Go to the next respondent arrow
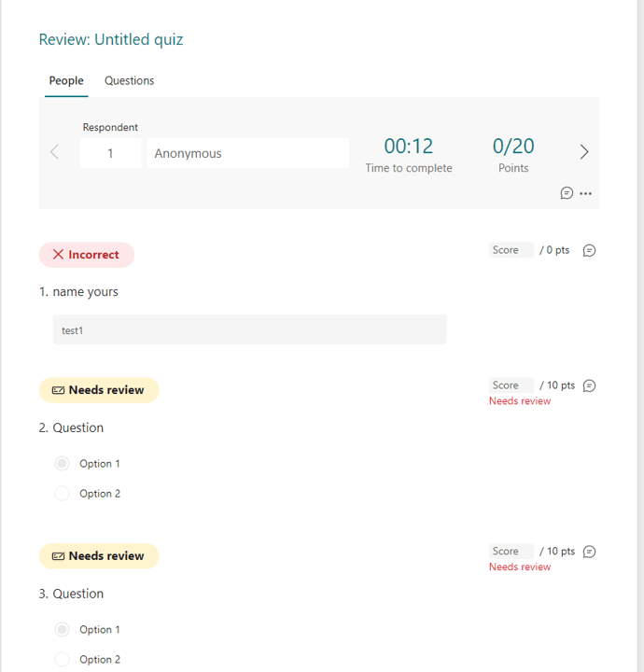This screenshot has height=672, width=644. 584,152
